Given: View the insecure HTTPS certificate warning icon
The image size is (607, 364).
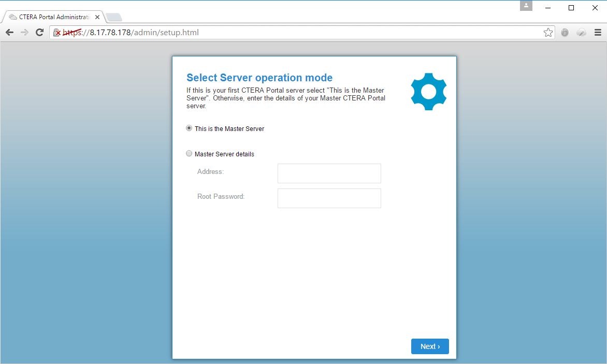Looking at the screenshot, I should (56, 33).
